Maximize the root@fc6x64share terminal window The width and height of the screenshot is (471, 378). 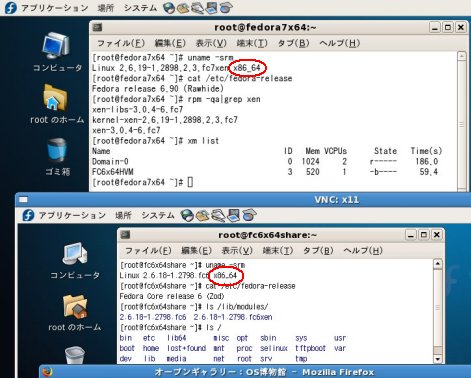pos(424,235)
